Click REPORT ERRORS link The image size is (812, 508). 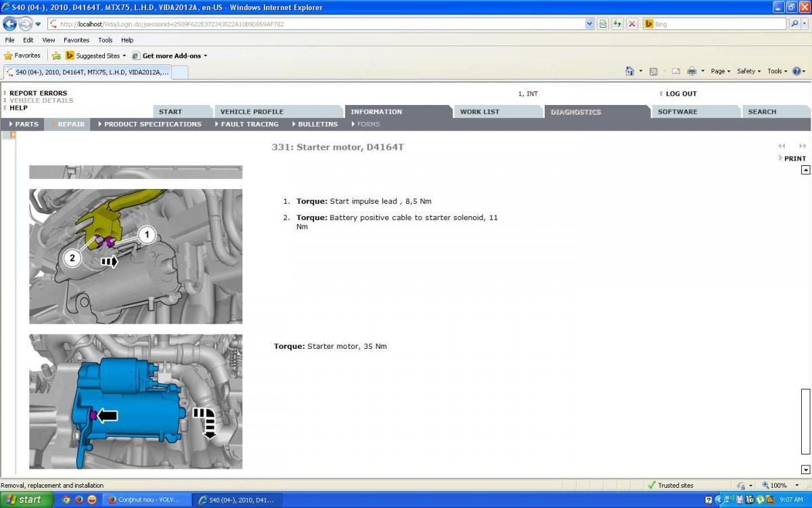[38, 93]
